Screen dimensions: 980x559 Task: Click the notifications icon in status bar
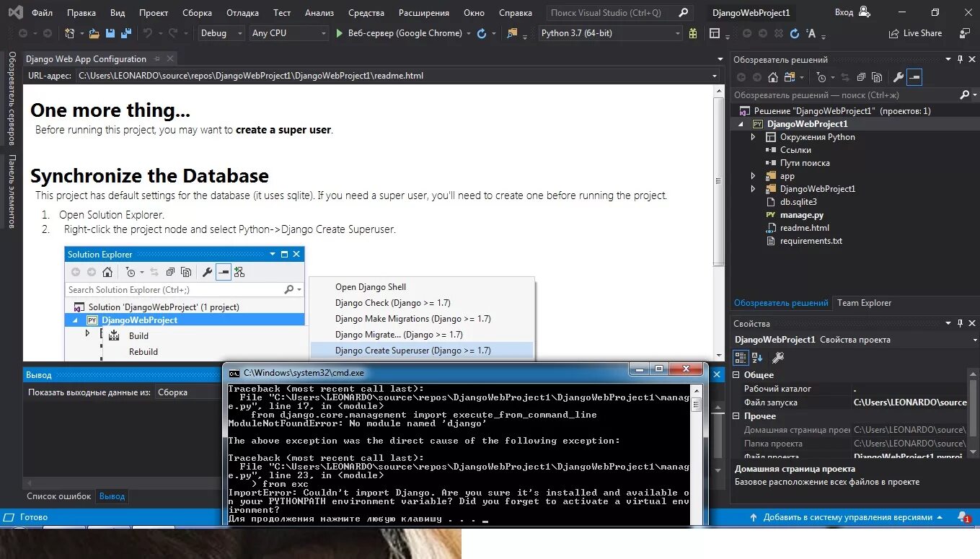pos(963,517)
